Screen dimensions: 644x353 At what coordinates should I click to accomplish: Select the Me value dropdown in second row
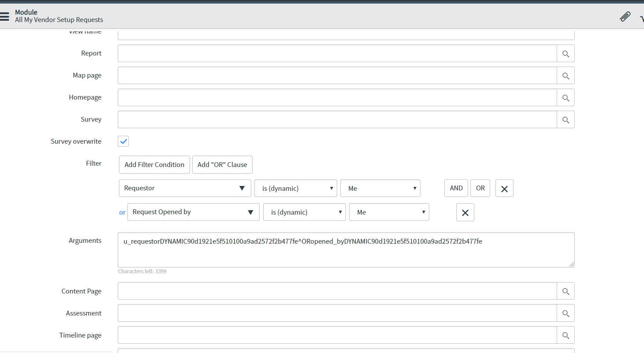389,212
